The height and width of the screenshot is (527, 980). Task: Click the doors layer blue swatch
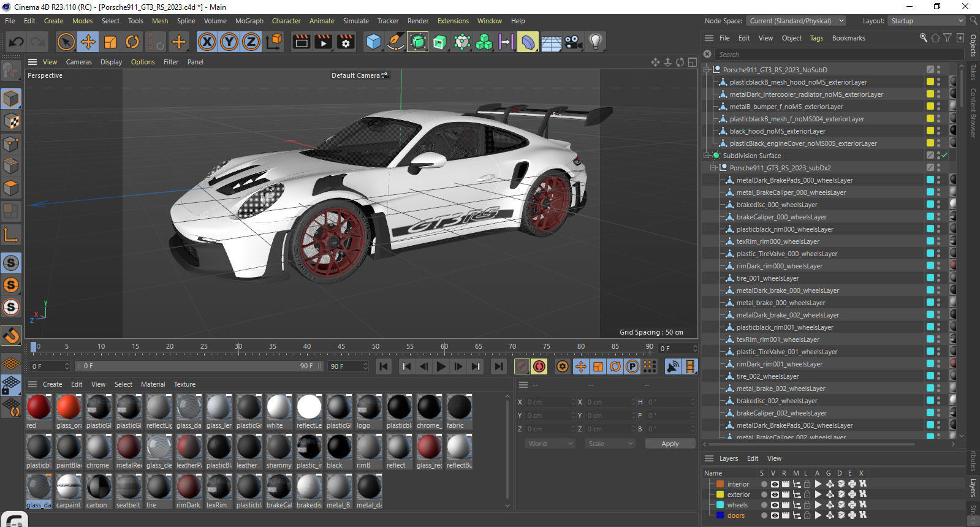pyautogui.click(x=720, y=515)
